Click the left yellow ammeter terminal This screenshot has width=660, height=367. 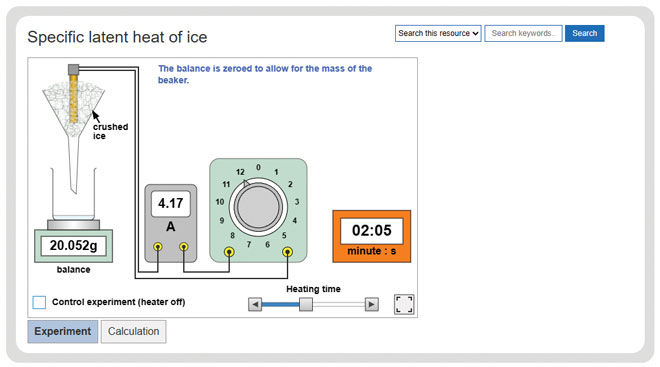pos(157,247)
